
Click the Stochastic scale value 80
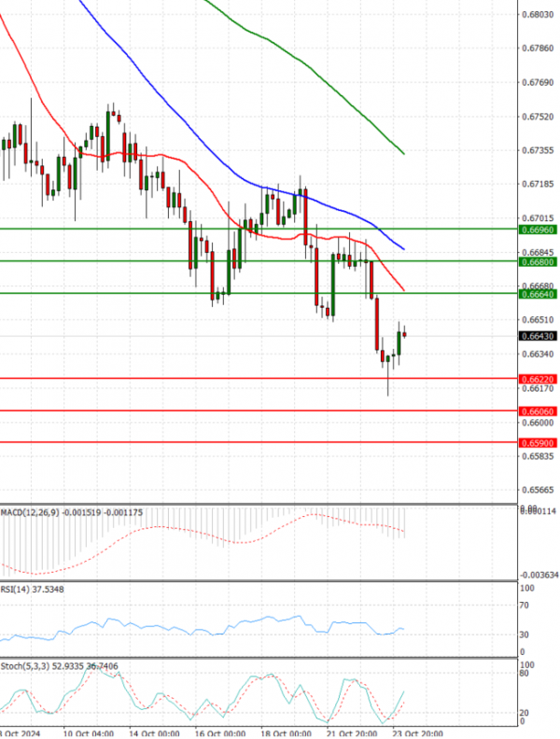(524, 674)
